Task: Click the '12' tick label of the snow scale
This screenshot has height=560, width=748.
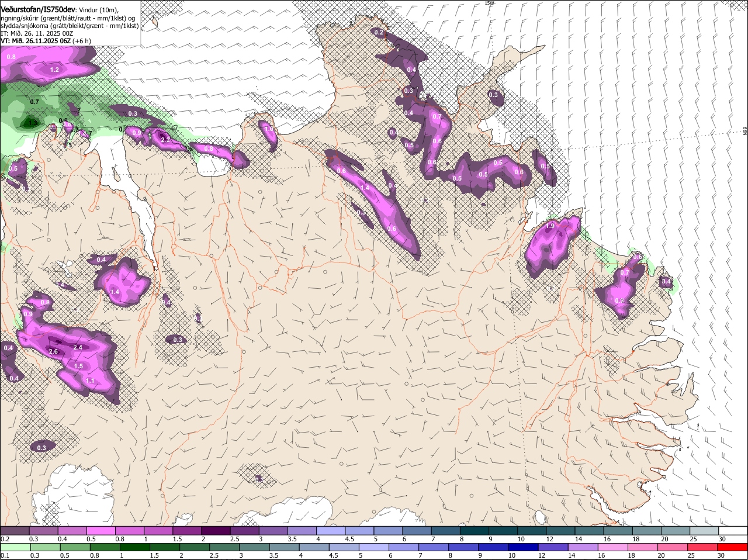Action: click(549, 538)
